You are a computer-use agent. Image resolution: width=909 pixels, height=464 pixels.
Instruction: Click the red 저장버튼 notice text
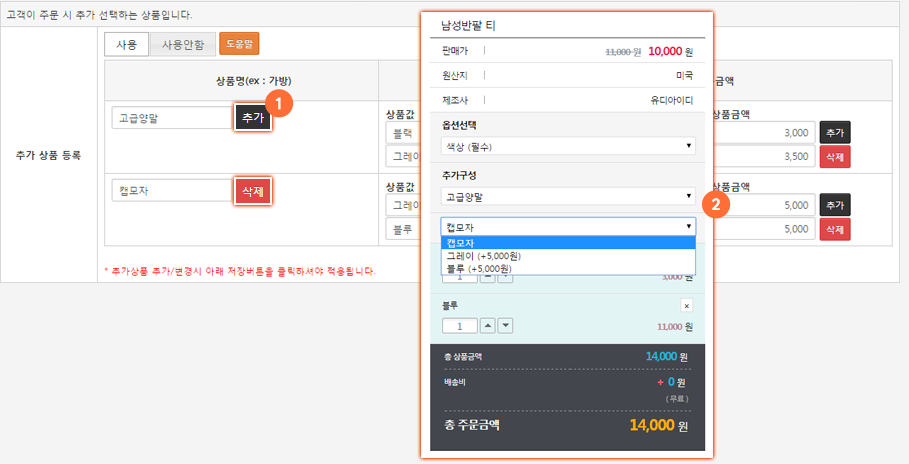point(239,271)
